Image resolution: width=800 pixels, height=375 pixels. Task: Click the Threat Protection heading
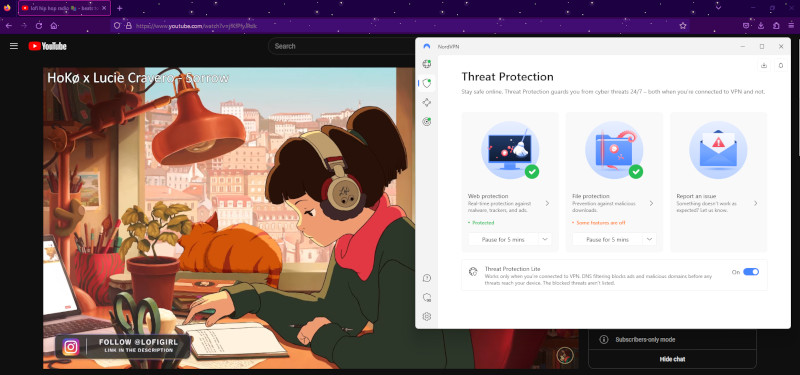(x=507, y=77)
